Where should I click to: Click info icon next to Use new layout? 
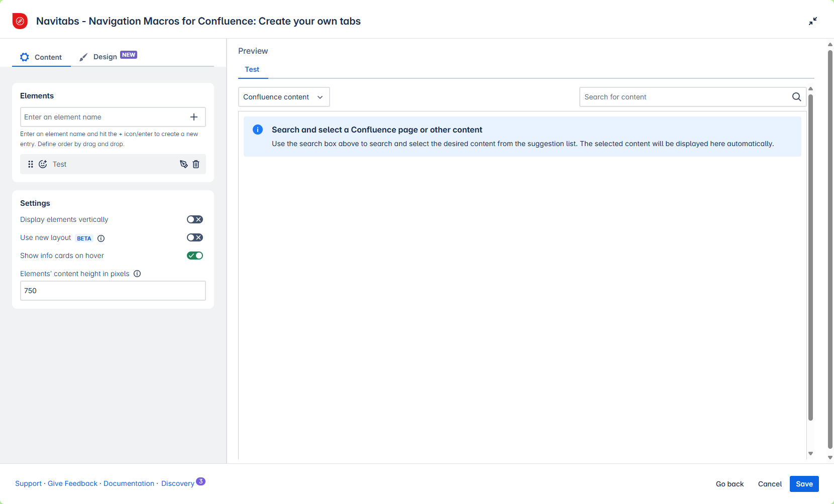[101, 238]
